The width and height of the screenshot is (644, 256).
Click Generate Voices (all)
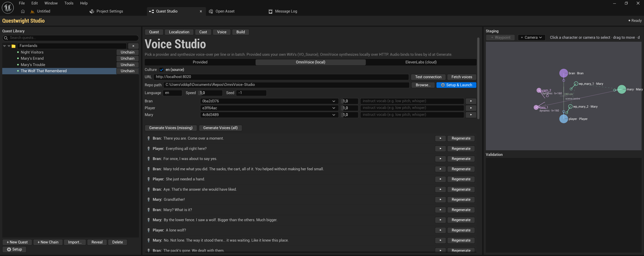click(x=220, y=128)
